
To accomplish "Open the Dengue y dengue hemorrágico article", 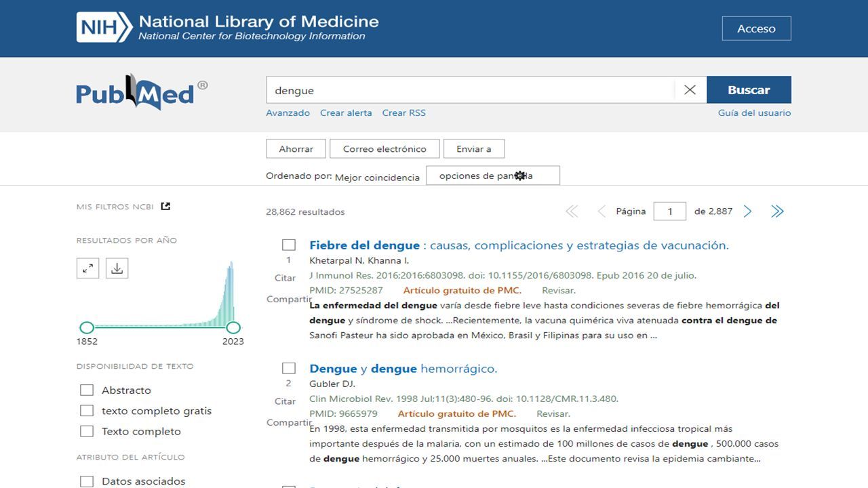I will 403,369.
